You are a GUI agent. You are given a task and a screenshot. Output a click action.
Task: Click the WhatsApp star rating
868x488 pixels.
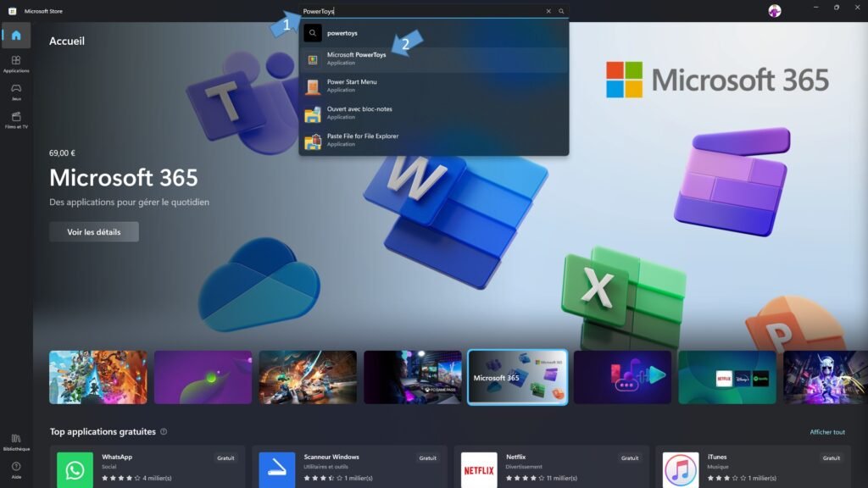click(x=120, y=478)
